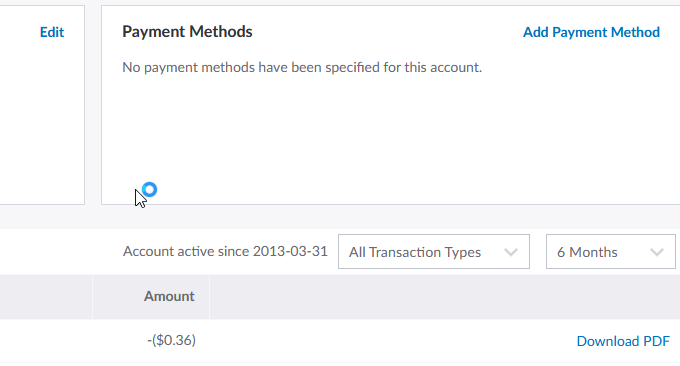The height and width of the screenshot is (366, 680).
Task: Click the chevron arrow beside 6 Months
Action: pyautogui.click(x=657, y=252)
